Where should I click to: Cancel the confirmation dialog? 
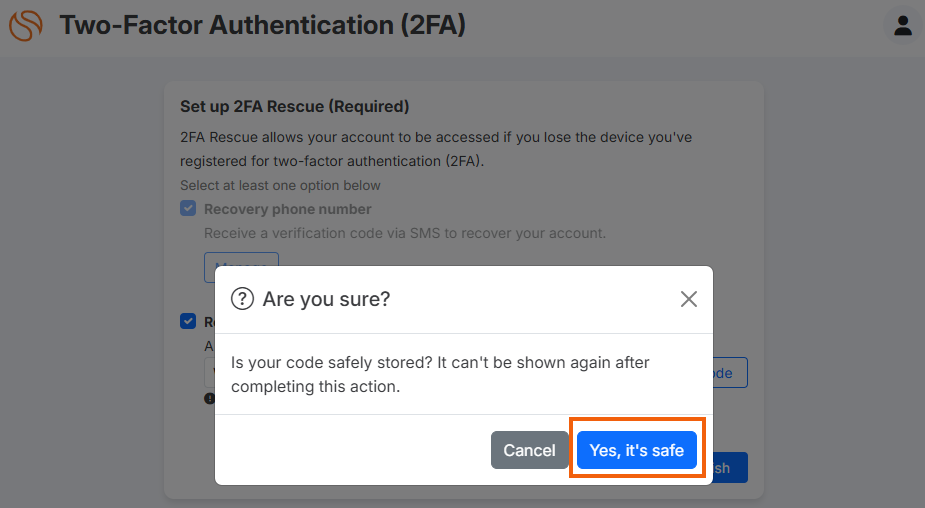pos(529,450)
